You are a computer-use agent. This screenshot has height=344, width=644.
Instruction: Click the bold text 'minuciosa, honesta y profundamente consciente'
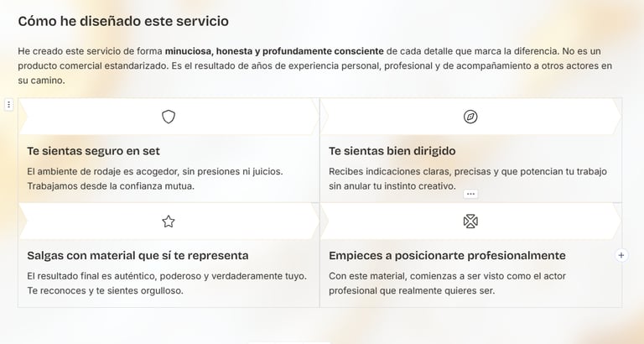point(275,51)
